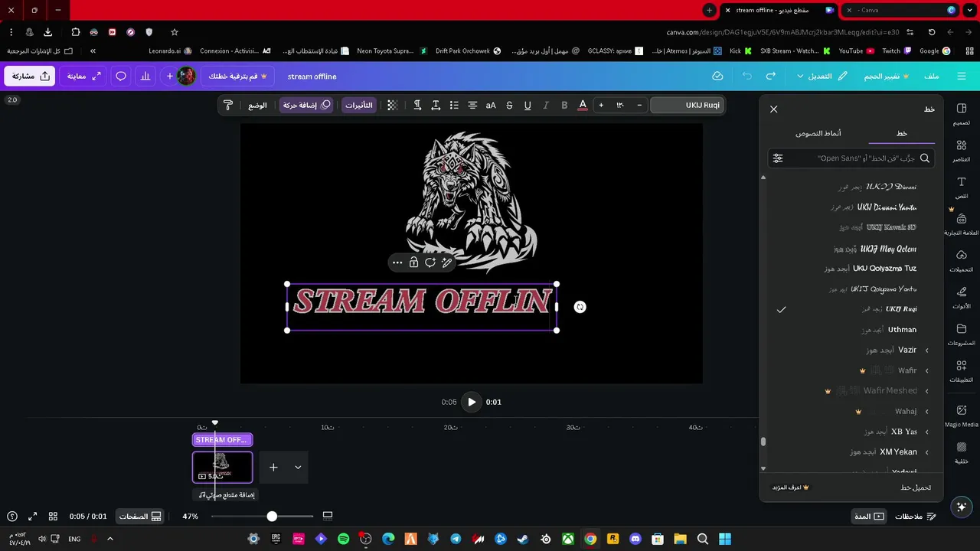Open the text spacing options
The height and width of the screenshot is (551, 980).
(x=436, y=105)
